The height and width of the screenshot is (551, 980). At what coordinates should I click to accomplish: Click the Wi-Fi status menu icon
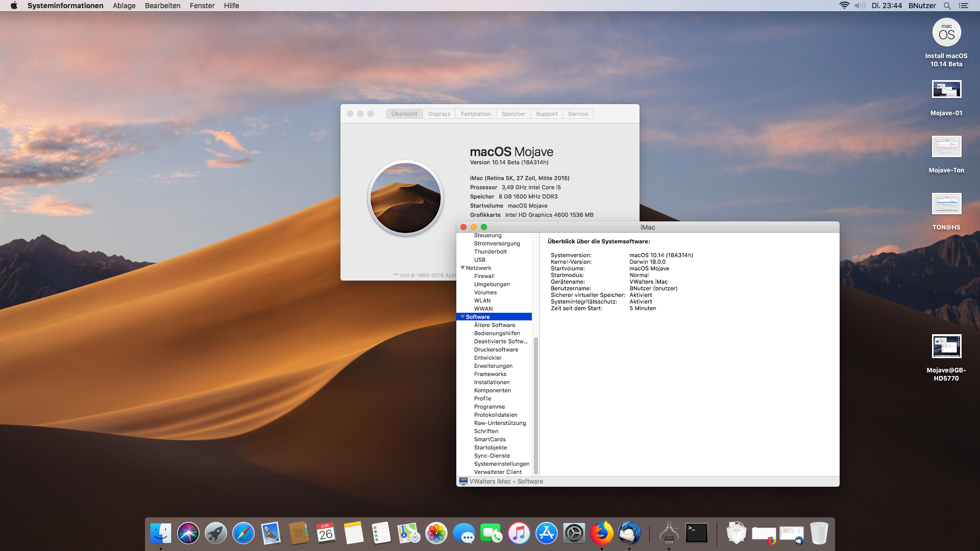844,6
